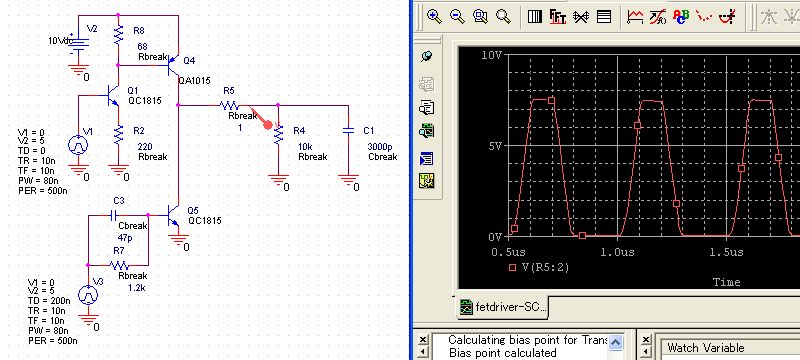Select the C3 capacitor symbol
800x360 pixels.
pyautogui.click(x=113, y=215)
